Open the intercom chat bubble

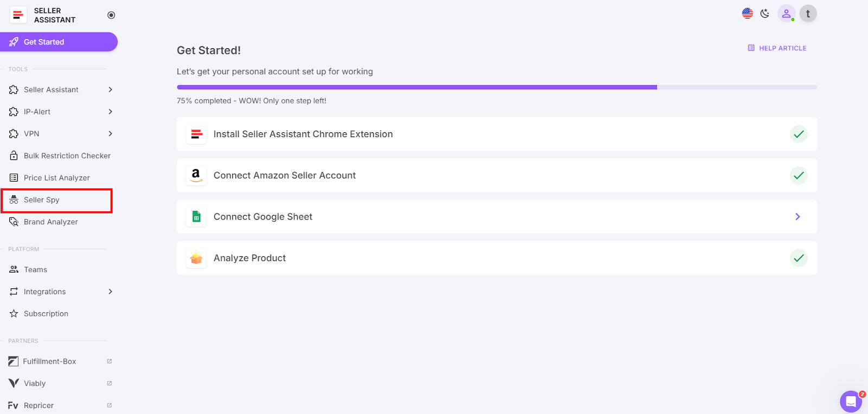(850, 401)
